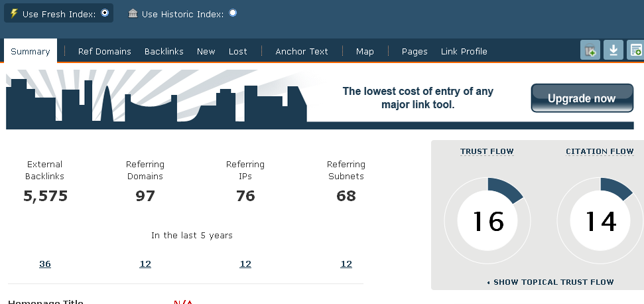
Task: Click the CITATION FLOW heading link
Action: (600, 151)
